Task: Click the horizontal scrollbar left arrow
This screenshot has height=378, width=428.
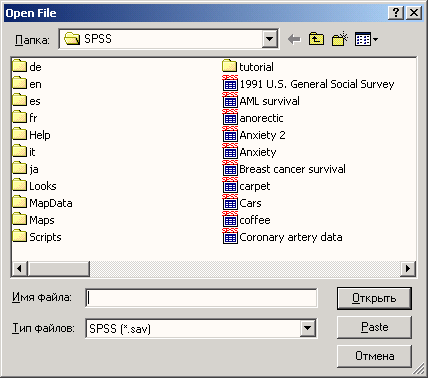Action: click(x=20, y=269)
